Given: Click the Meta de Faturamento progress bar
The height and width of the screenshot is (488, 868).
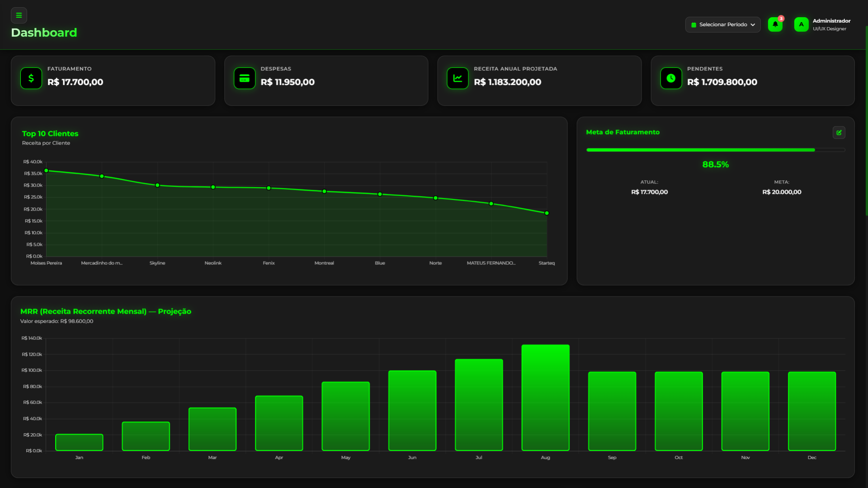Looking at the screenshot, I should [715, 150].
